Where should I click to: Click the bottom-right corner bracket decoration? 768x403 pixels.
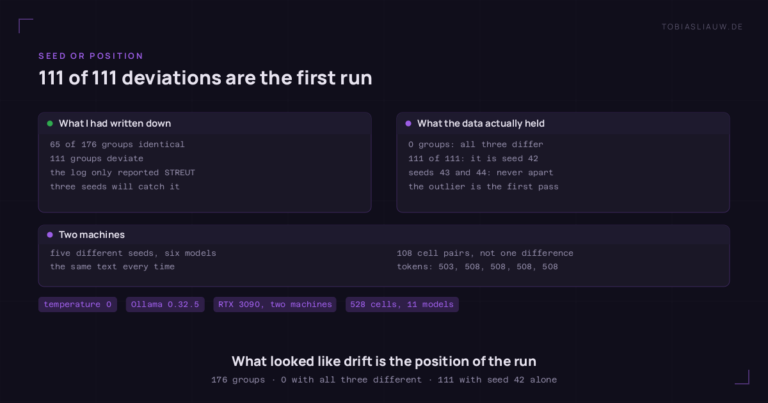(743, 377)
